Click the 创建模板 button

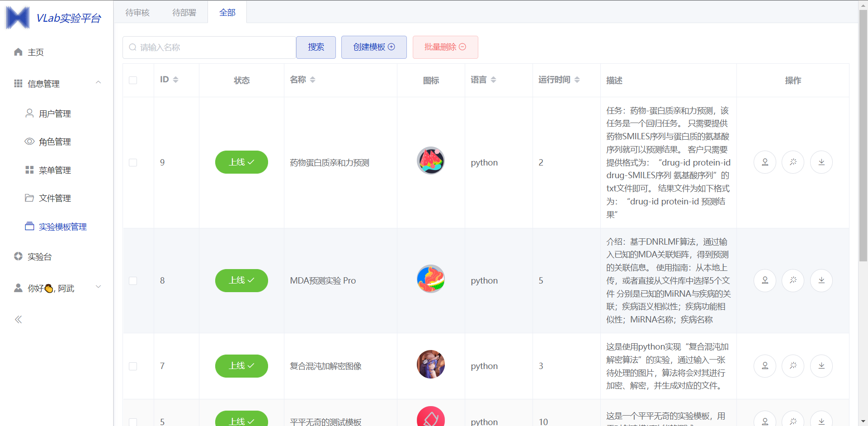374,47
